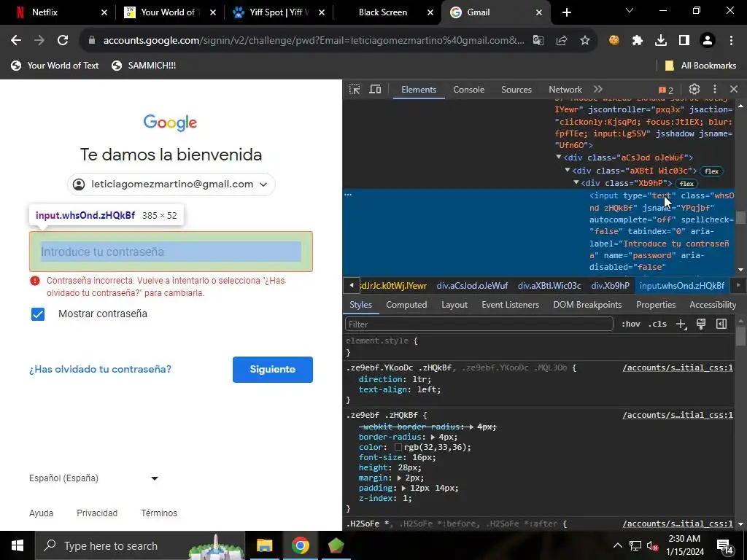
Task: Open the Computed styles tab
Action: (406, 305)
